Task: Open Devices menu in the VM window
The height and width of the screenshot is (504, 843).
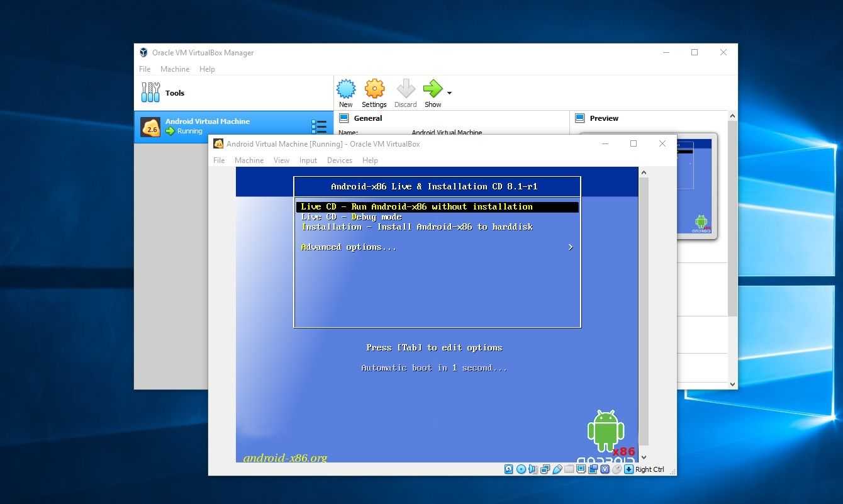Action: pyautogui.click(x=340, y=160)
